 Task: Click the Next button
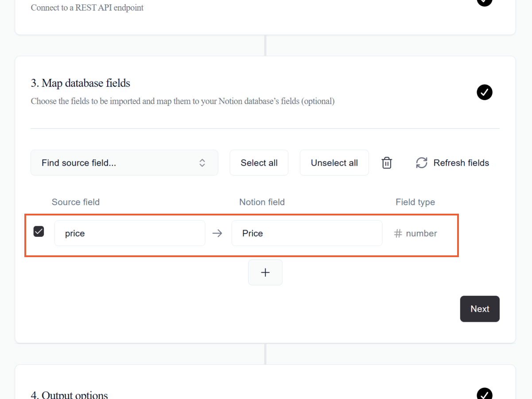point(480,309)
